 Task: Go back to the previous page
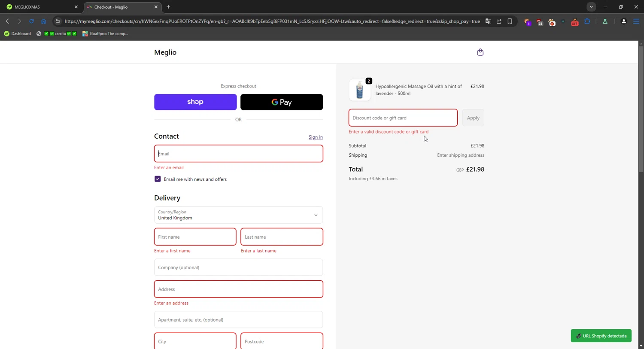pos(7,21)
